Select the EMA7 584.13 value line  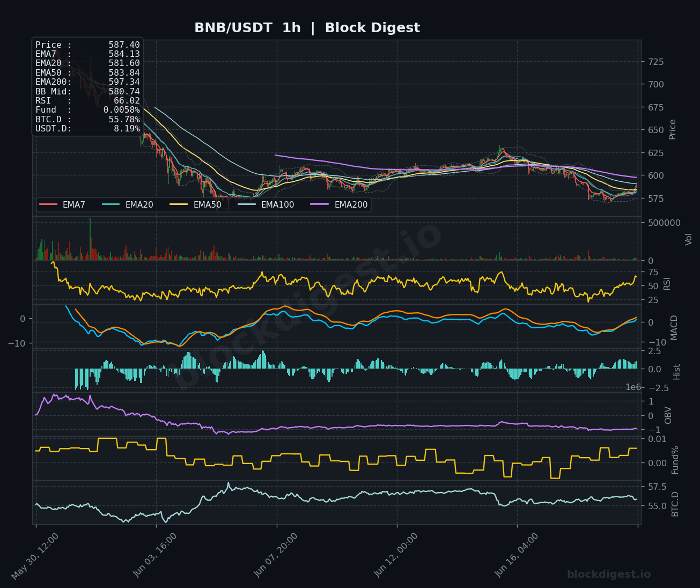click(87, 54)
